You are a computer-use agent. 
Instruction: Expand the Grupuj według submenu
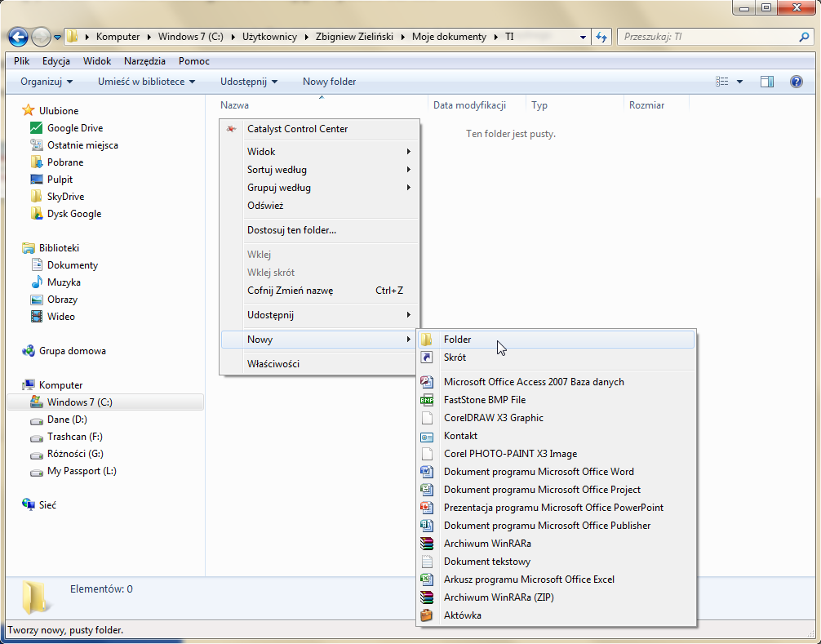click(x=319, y=188)
